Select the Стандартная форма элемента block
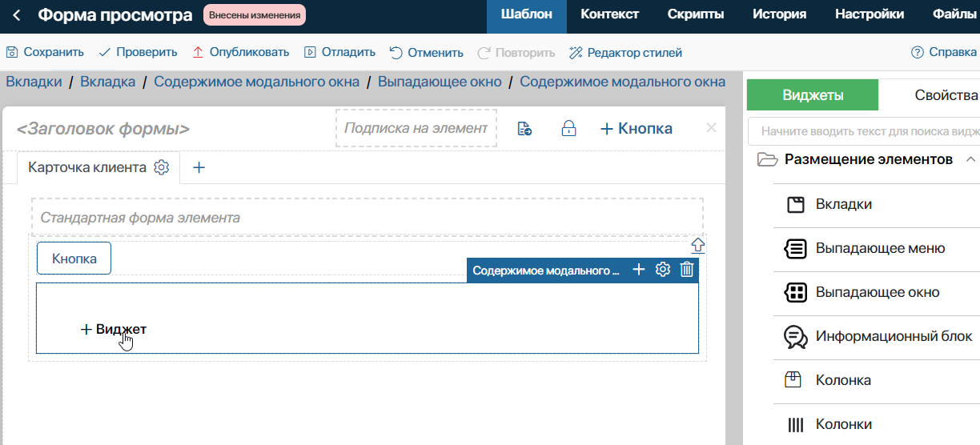This screenshot has height=445, width=980. click(367, 217)
